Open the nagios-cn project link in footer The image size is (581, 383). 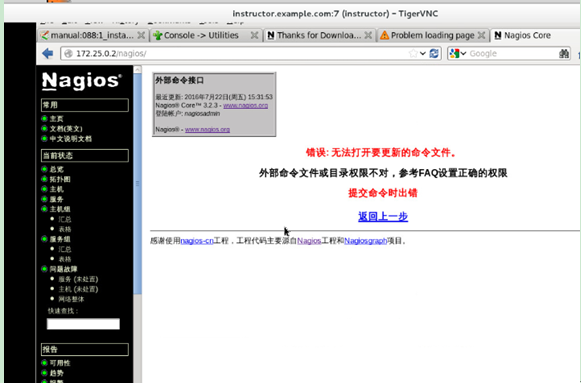197,241
